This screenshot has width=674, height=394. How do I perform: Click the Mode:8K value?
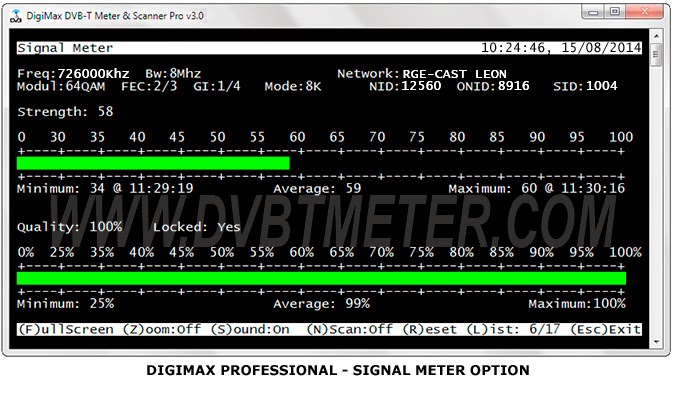click(x=293, y=86)
